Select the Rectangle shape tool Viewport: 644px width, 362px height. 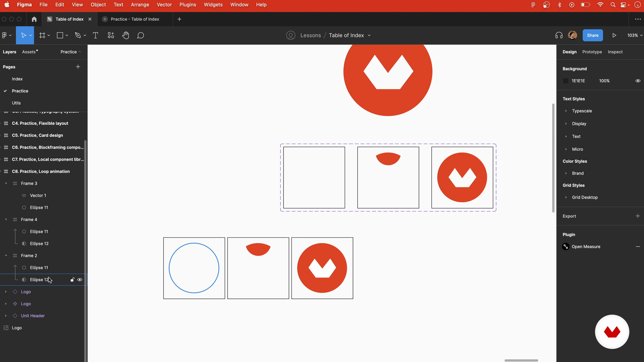(60, 35)
